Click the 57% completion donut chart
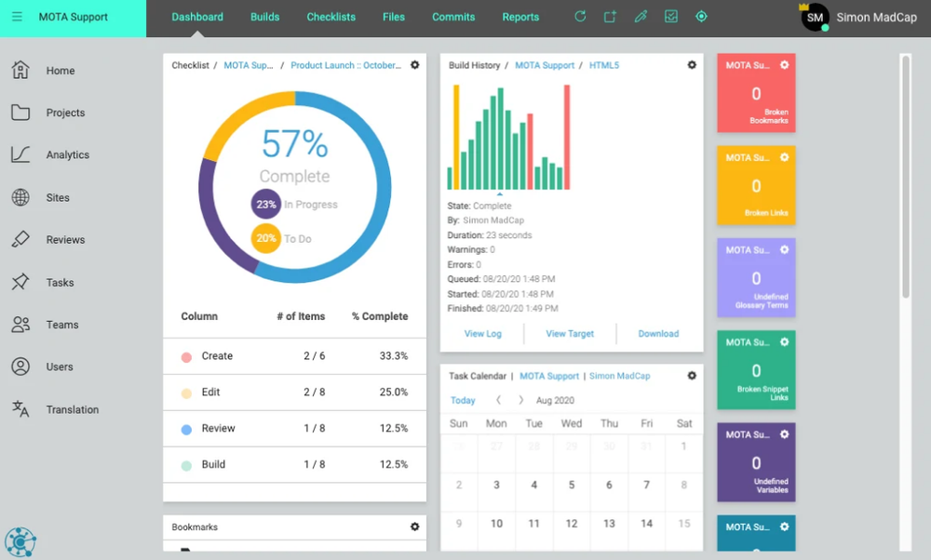The height and width of the screenshot is (560, 931). [294, 182]
